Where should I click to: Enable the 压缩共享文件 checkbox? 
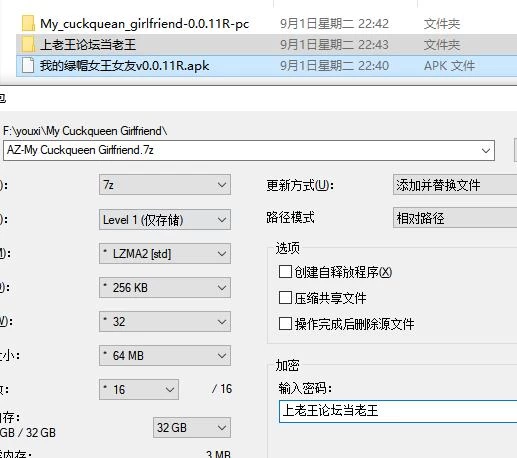pos(285,298)
